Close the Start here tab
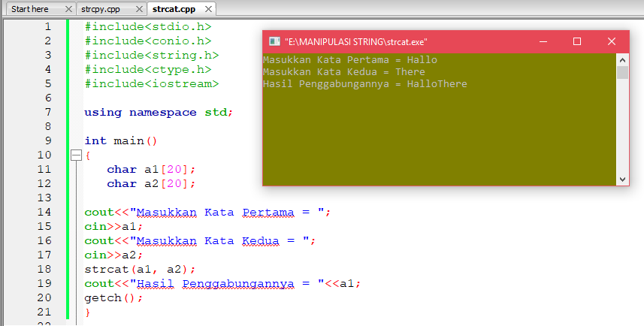The image size is (644, 326). [69, 9]
